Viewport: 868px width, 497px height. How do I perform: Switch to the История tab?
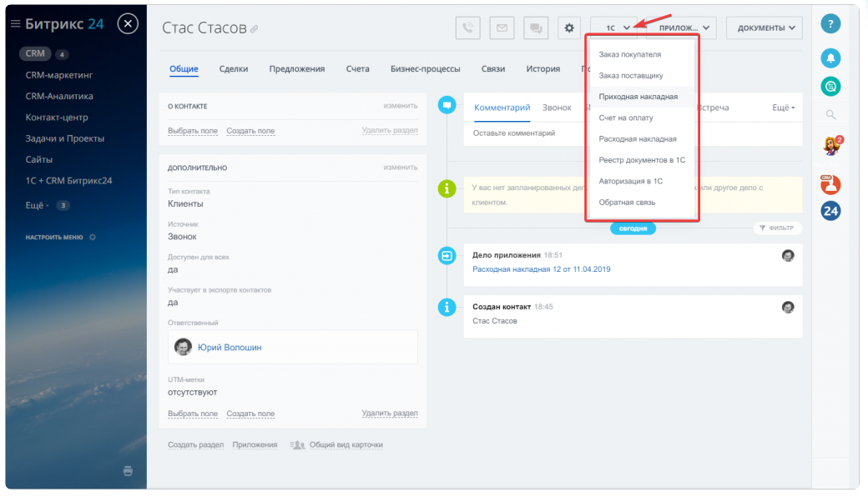543,68
